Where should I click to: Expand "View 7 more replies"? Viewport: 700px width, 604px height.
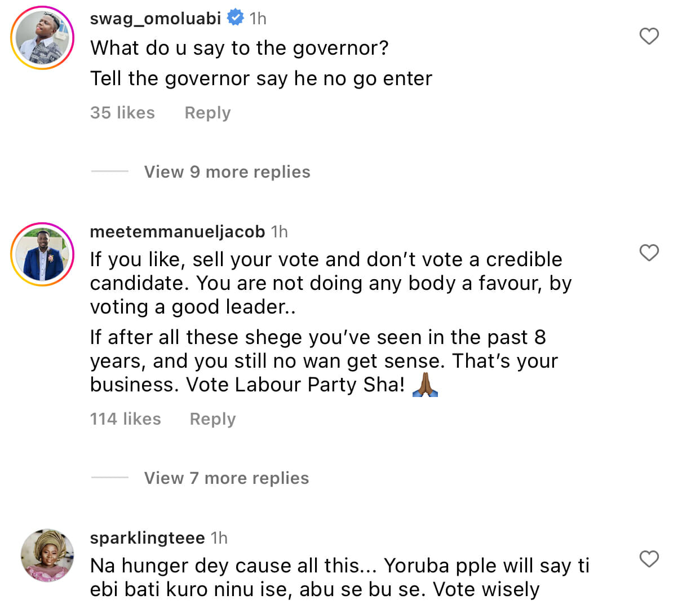point(227,478)
